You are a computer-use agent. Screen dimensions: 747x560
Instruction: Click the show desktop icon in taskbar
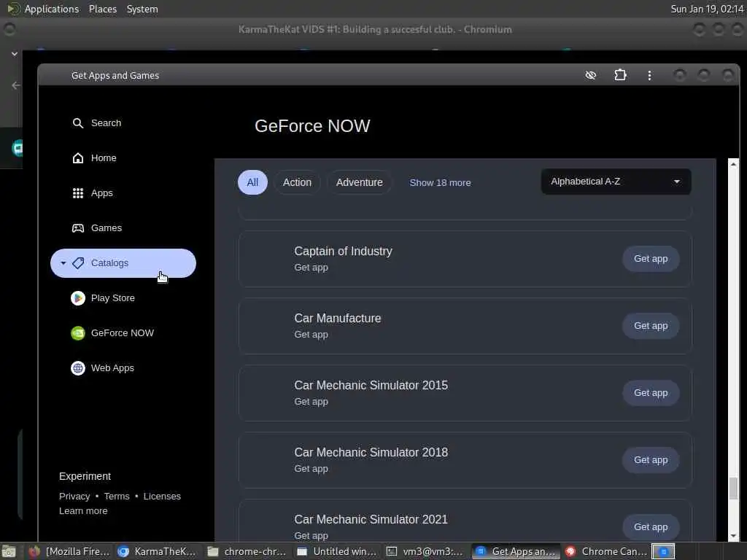click(9, 551)
